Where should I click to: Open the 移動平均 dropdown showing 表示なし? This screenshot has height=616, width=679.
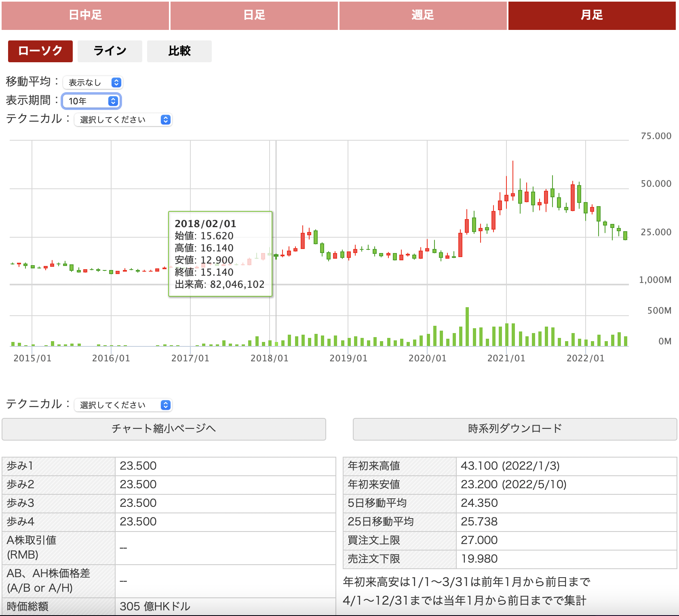tap(93, 82)
